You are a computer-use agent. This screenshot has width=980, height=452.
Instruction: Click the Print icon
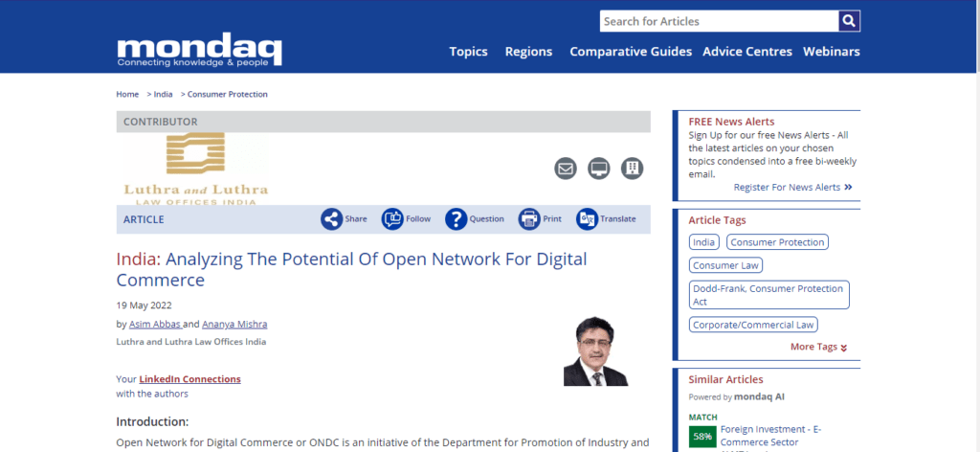[x=529, y=219]
